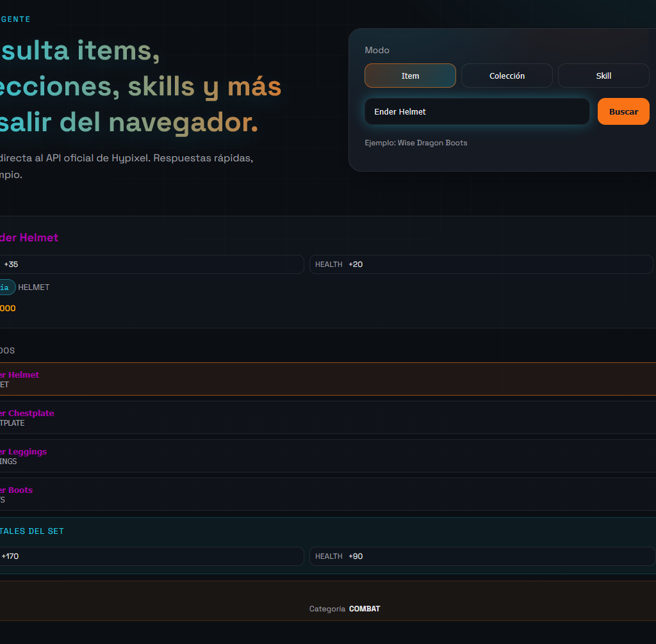Viewport: 656px width, 644px height.
Task: Click the set total +170 stat box
Action: point(151,556)
